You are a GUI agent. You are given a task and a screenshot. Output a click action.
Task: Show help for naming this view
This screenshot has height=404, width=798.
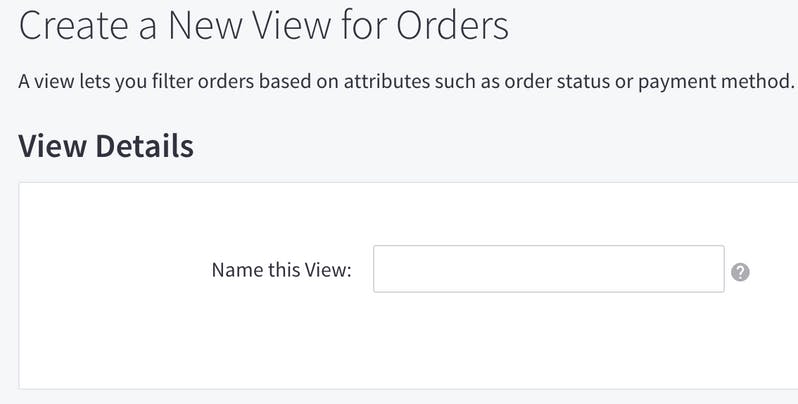[740, 272]
